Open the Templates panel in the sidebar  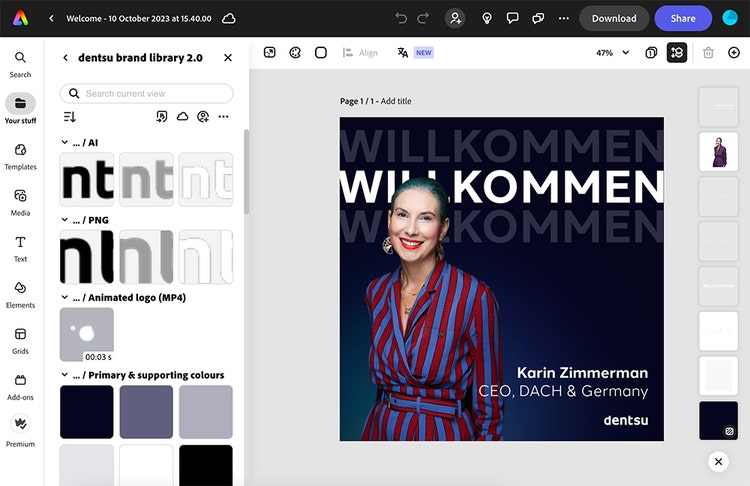coord(20,155)
